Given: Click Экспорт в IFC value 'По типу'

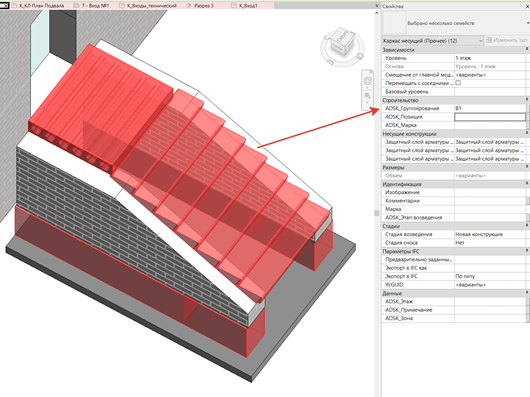Looking at the screenshot, I should (490, 276).
